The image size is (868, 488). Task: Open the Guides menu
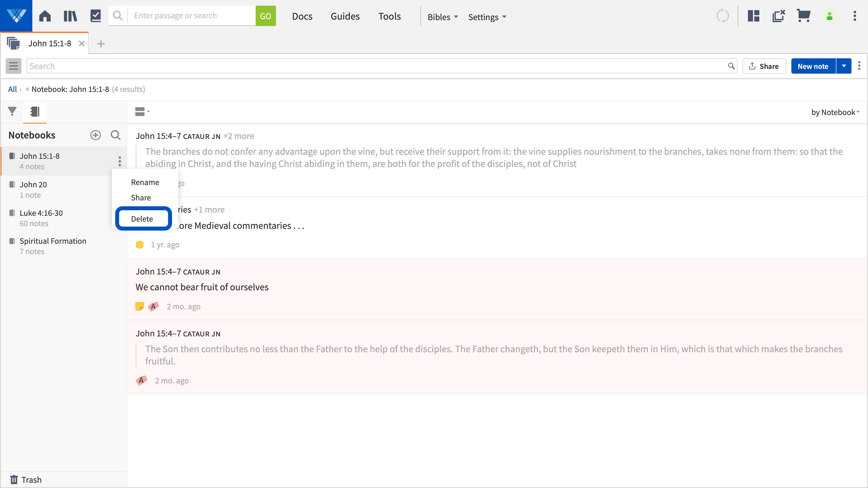[x=345, y=16]
